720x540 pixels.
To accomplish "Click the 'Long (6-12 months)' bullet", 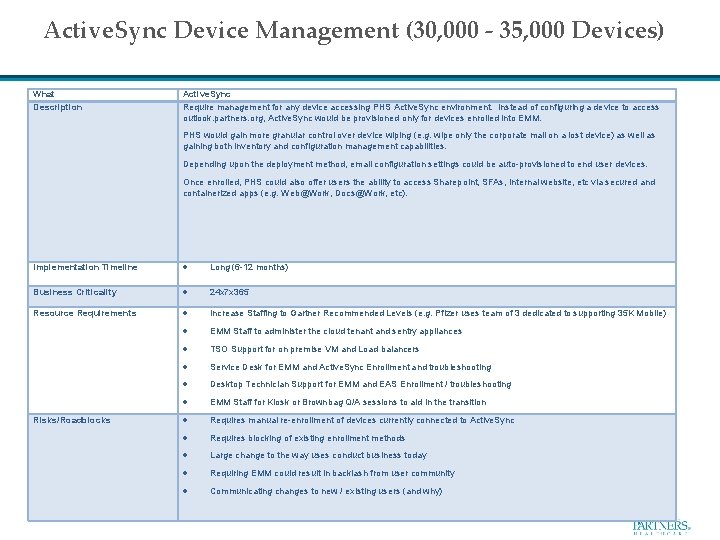I will pyautogui.click(x=249, y=267).
